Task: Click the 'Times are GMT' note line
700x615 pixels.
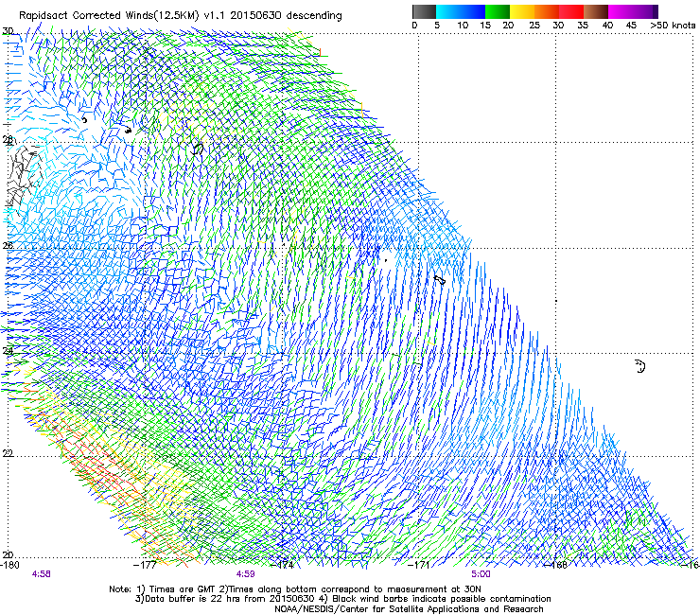Action: click(294, 589)
